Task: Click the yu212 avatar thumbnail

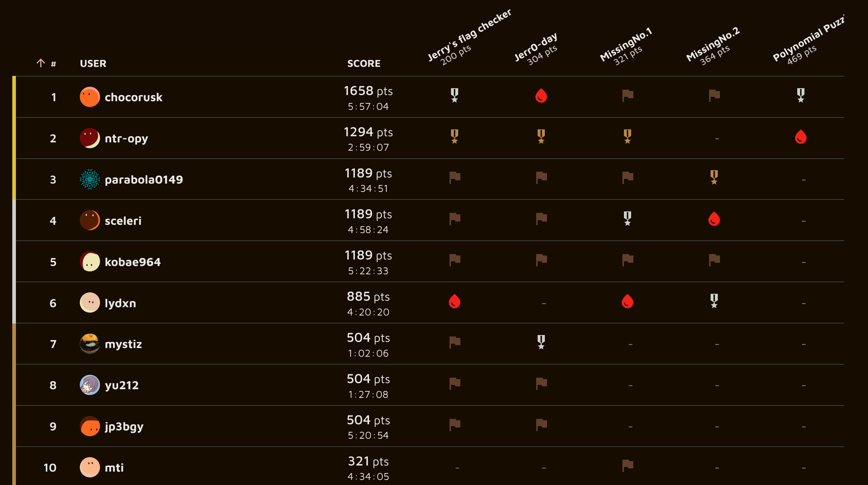Action: (90, 385)
